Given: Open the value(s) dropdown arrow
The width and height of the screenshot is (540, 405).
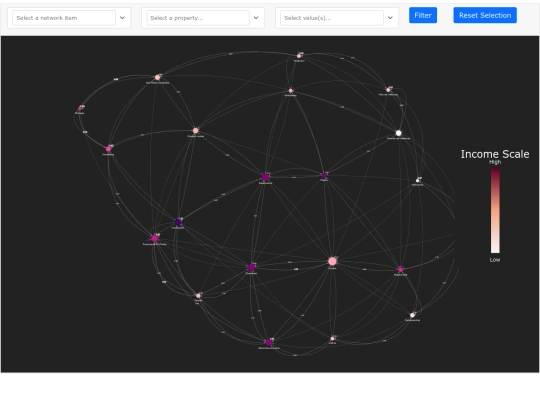Looking at the screenshot, I should pyautogui.click(x=390, y=18).
